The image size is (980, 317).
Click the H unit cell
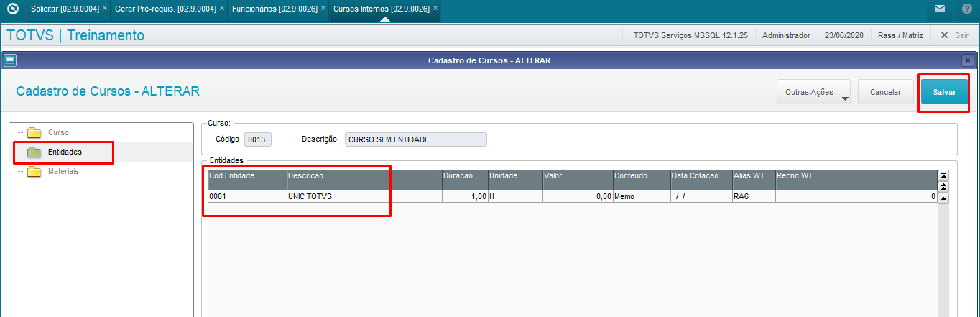tap(515, 196)
